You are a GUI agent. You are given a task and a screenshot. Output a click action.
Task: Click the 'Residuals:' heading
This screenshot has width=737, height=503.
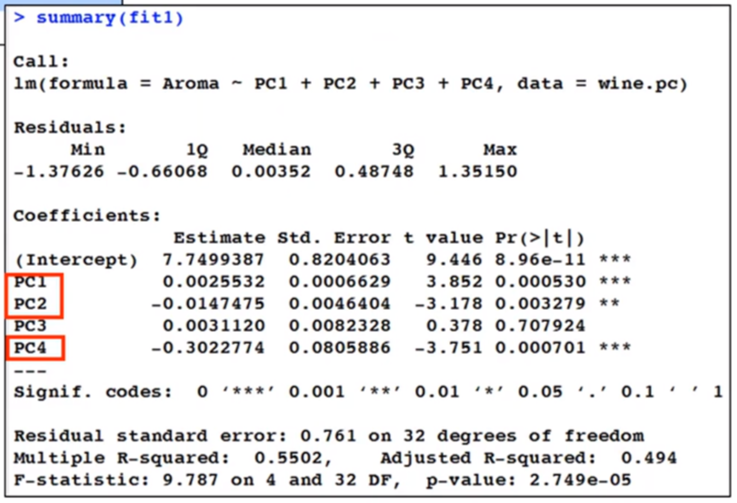point(70,127)
